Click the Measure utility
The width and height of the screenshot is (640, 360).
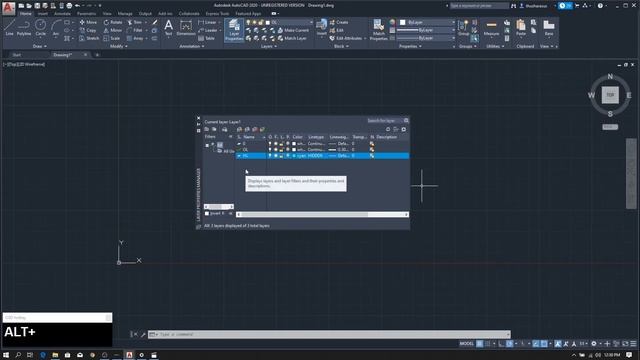[491, 28]
